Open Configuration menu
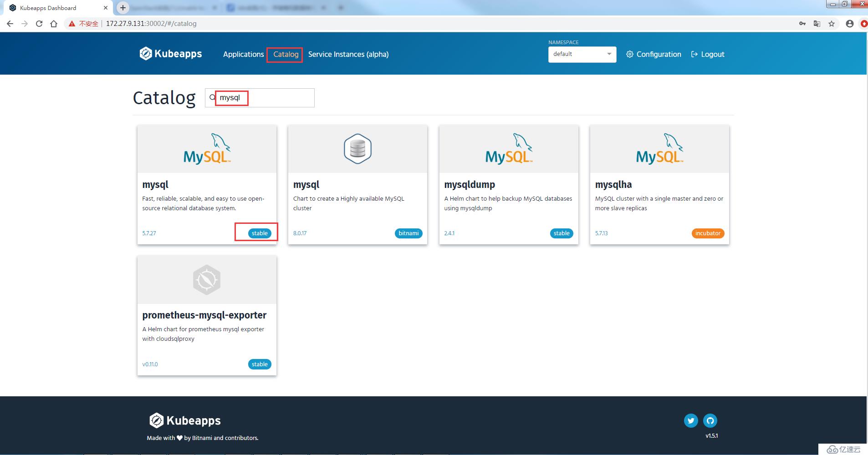 coord(654,54)
